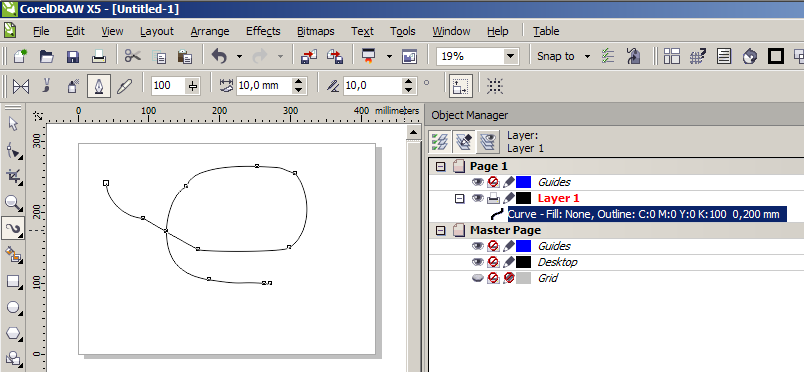Image resolution: width=804 pixels, height=372 pixels.
Task: Click the Copy icon in the toolbar
Action: pos(160,56)
